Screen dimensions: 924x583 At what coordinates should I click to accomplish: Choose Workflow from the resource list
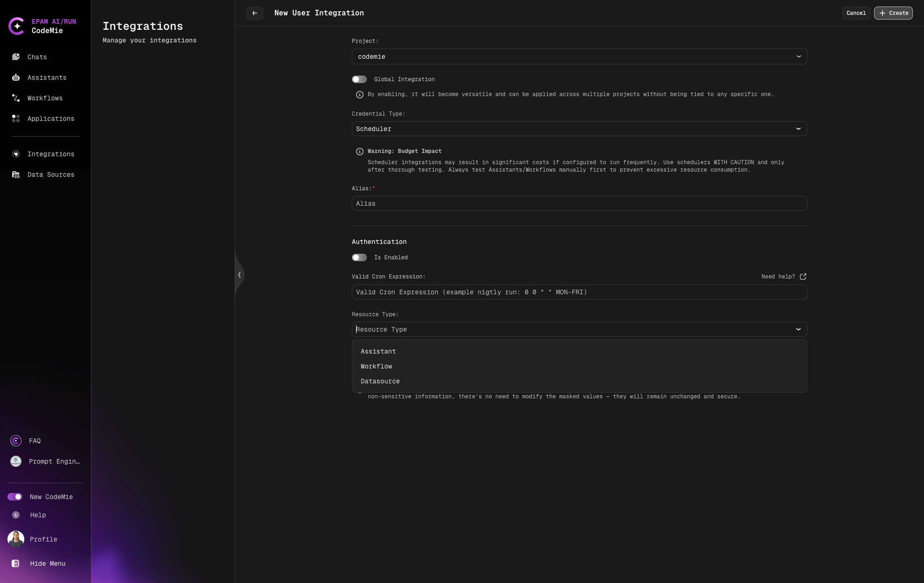(376, 366)
